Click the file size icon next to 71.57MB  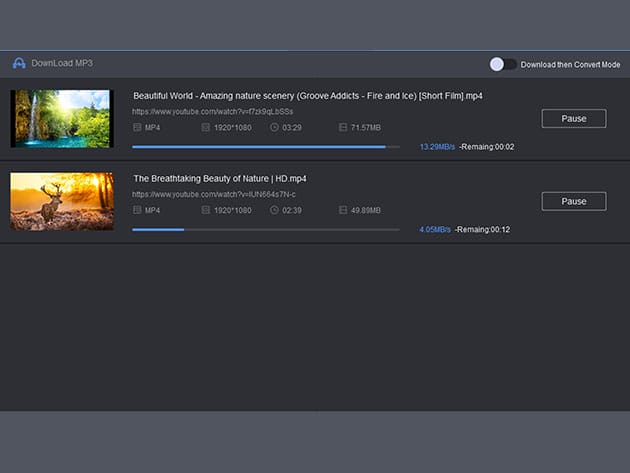click(343, 127)
